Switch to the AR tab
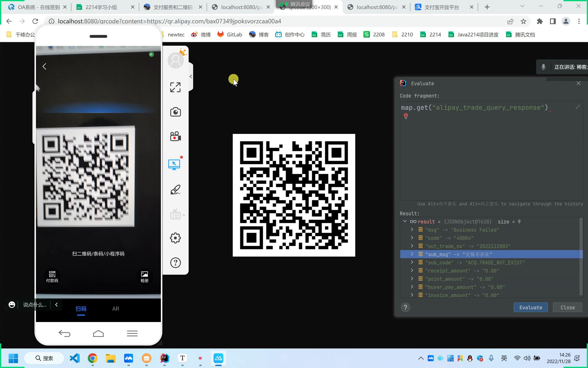This screenshot has height=368, width=588. pos(116,309)
